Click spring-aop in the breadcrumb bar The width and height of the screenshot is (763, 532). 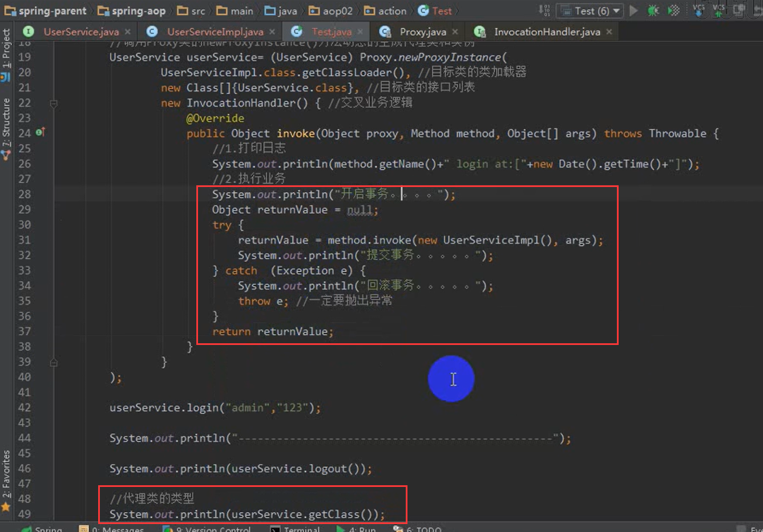click(x=132, y=11)
